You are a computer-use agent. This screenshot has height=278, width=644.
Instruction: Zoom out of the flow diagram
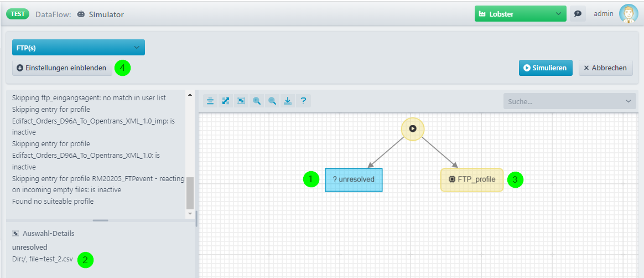(272, 101)
